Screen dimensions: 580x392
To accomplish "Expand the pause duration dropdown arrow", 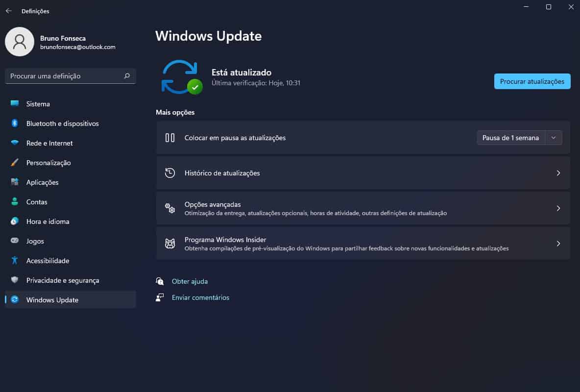I will [x=554, y=138].
